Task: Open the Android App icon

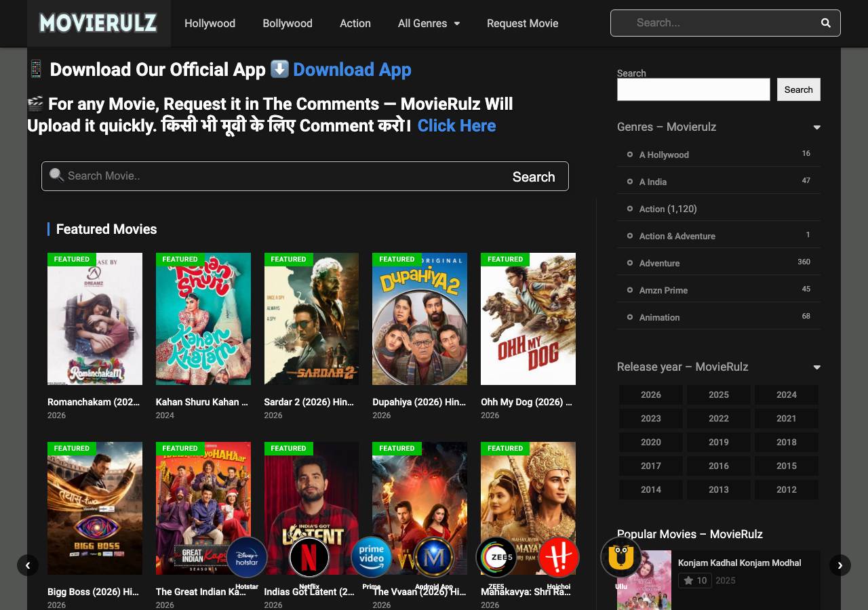Action: click(x=434, y=558)
